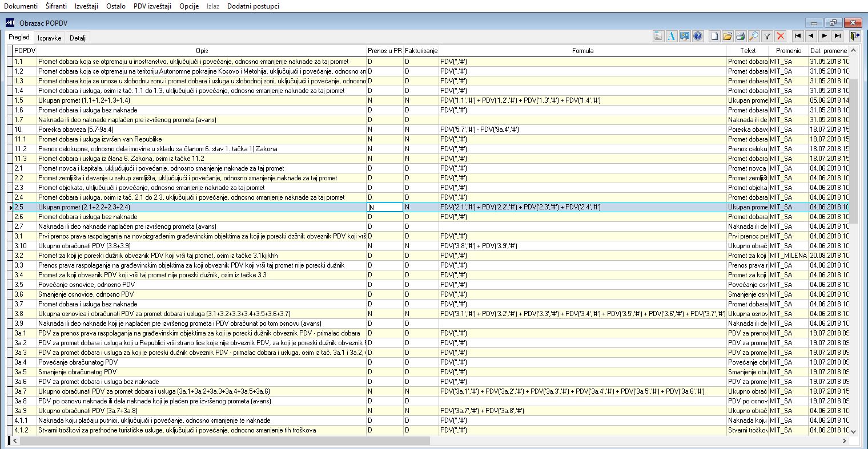Switch to the Ispravke tab
Image resolution: width=868 pixels, height=449 pixels.
(x=50, y=38)
